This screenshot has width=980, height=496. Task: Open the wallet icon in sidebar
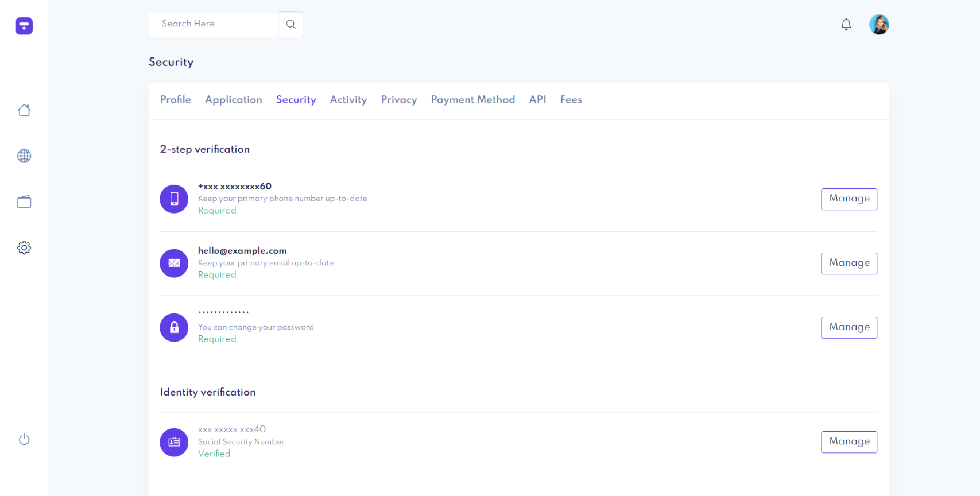pos(24,202)
